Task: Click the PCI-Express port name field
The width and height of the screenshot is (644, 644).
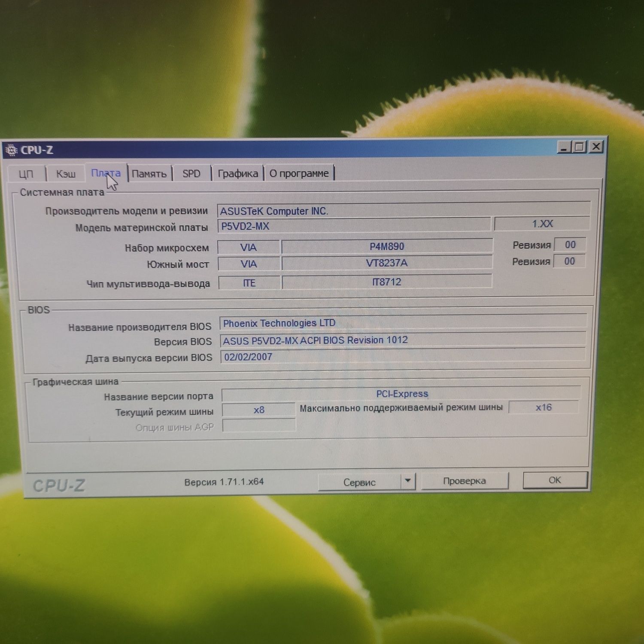Action: click(x=402, y=394)
